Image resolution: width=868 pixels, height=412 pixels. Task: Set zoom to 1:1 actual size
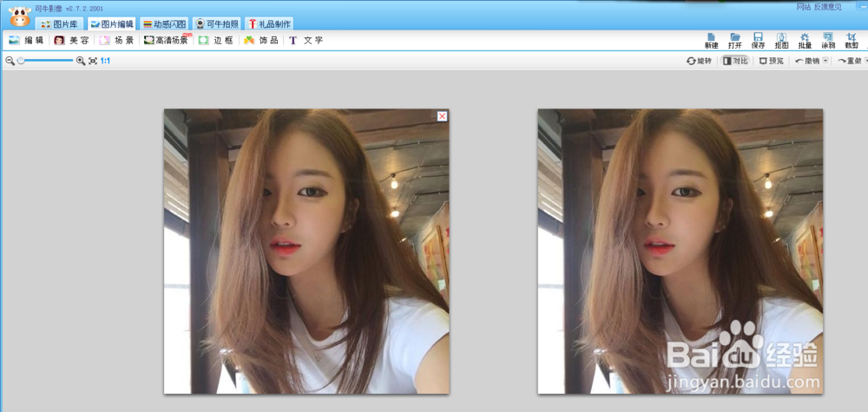coord(105,61)
